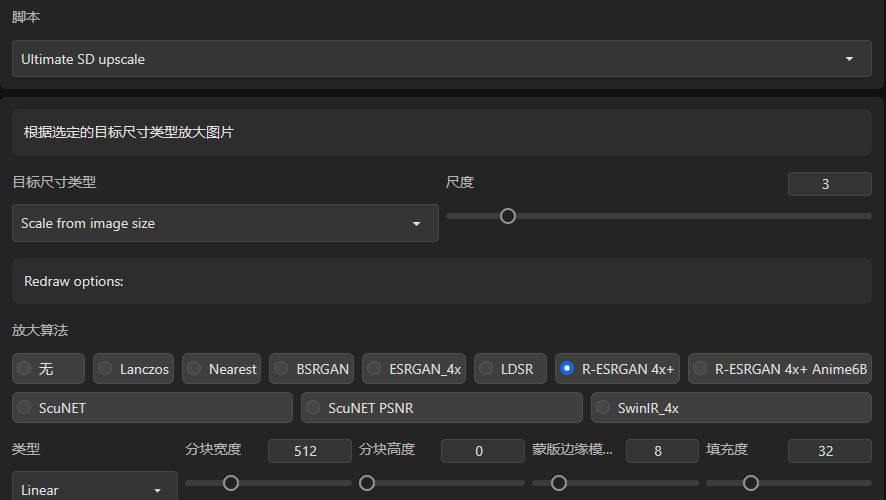Open the 类型 Linear dropdown
The width and height of the screenshot is (886, 500).
94,487
